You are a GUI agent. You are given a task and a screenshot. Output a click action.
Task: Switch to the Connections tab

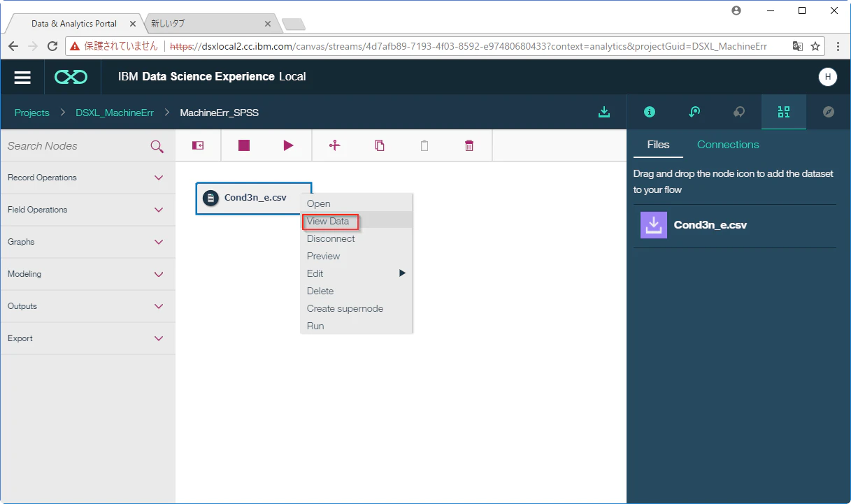pos(728,145)
